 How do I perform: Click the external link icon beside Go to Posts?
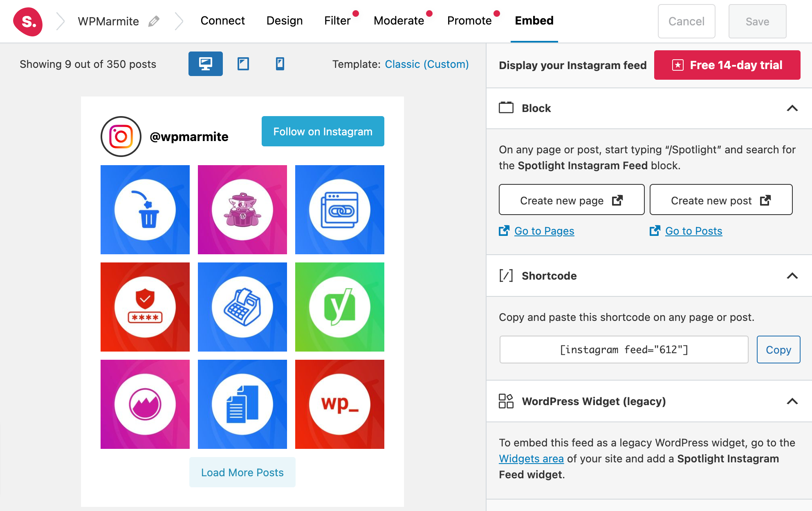point(655,231)
